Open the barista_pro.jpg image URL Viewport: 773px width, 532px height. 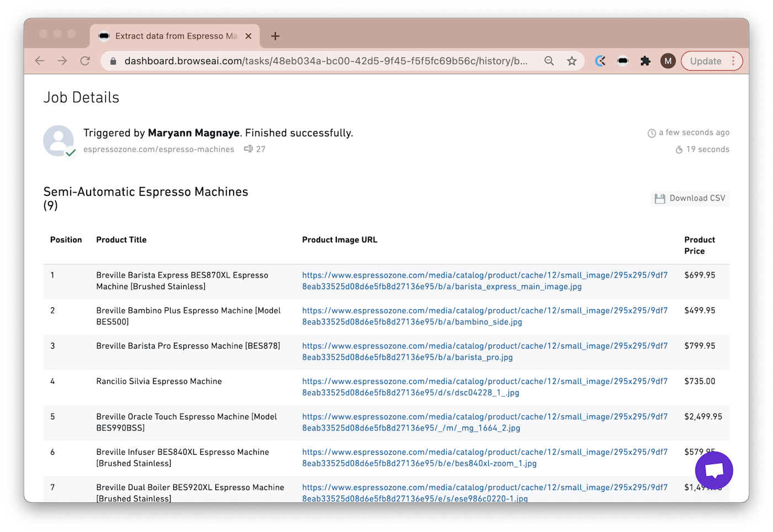485,352
